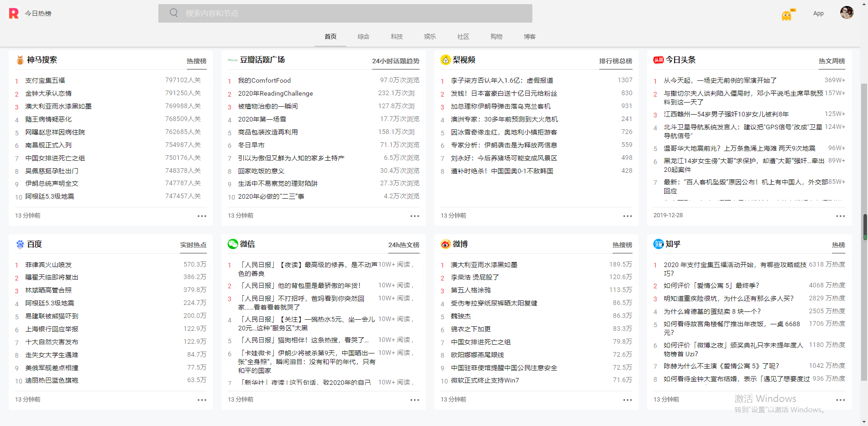This screenshot has width=868, height=426.
Task: Switch to the 科技 tab
Action: (x=397, y=37)
